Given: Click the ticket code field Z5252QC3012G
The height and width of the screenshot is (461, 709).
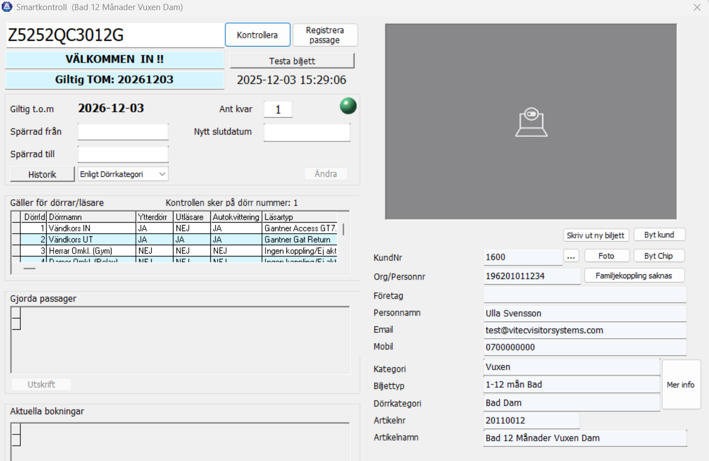Looking at the screenshot, I should [x=115, y=35].
